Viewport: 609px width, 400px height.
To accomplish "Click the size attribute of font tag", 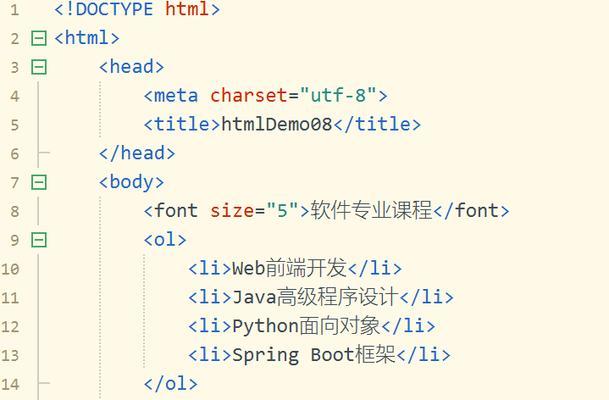I will click(x=232, y=211).
